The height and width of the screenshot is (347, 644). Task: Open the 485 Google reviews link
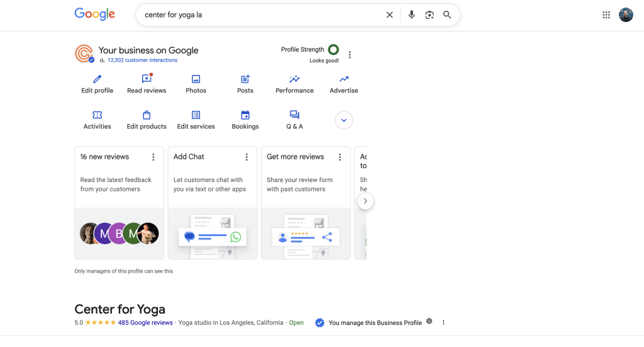click(145, 322)
